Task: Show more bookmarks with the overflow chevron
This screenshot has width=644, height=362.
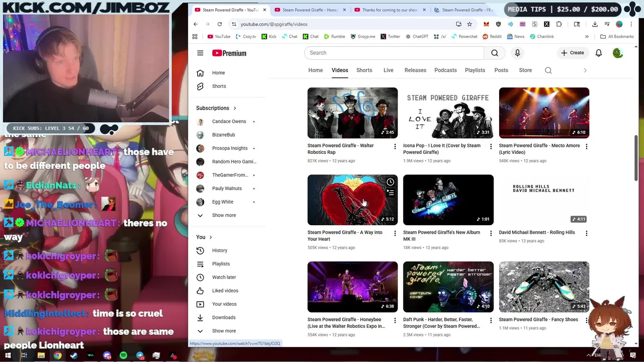Action: (x=587, y=36)
